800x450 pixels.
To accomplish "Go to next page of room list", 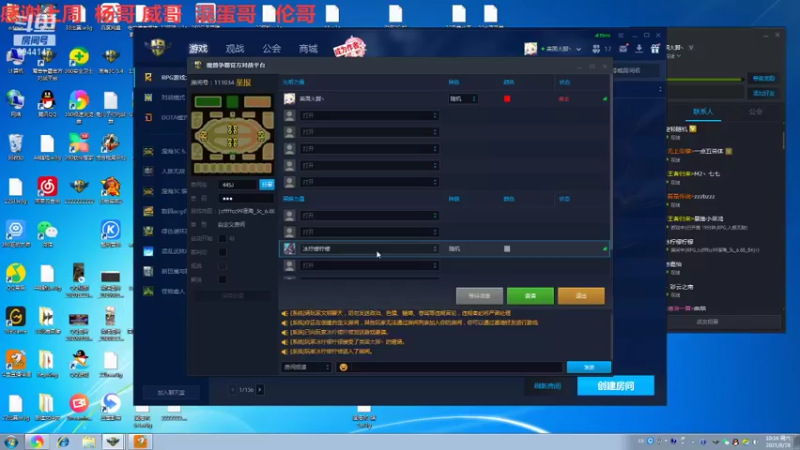I will (260, 390).
